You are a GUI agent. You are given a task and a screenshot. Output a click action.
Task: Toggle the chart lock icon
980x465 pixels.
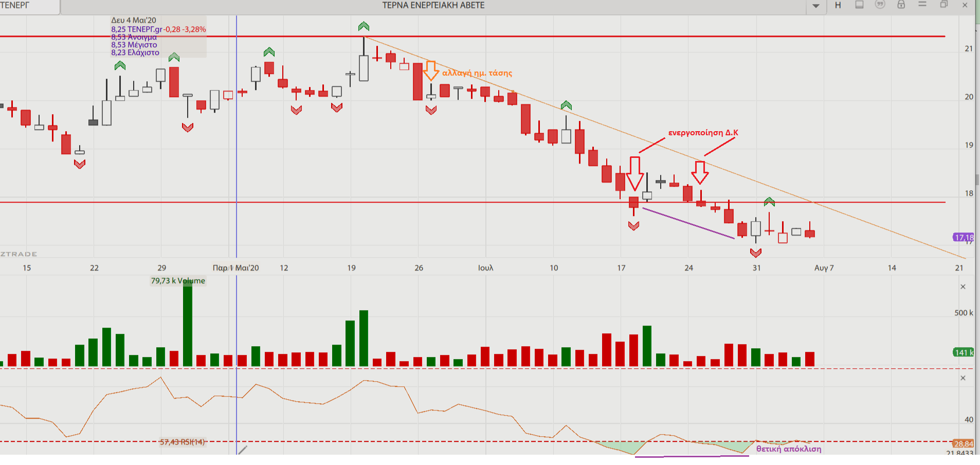tap(901, 5)
